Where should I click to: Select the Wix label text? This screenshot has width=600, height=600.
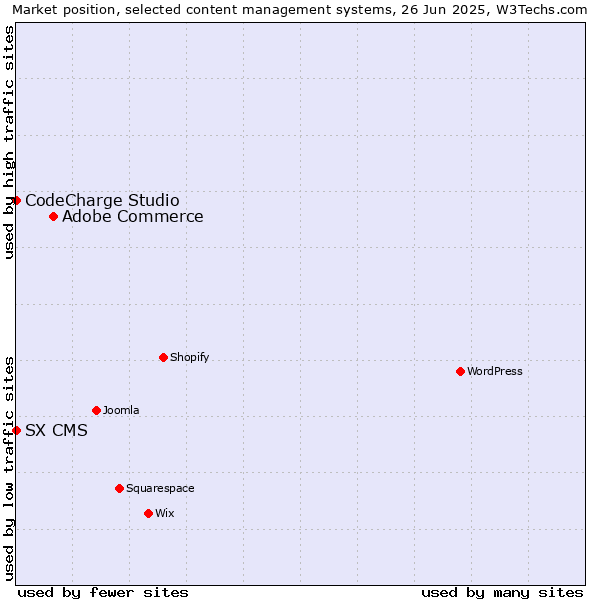coord(165,513)
